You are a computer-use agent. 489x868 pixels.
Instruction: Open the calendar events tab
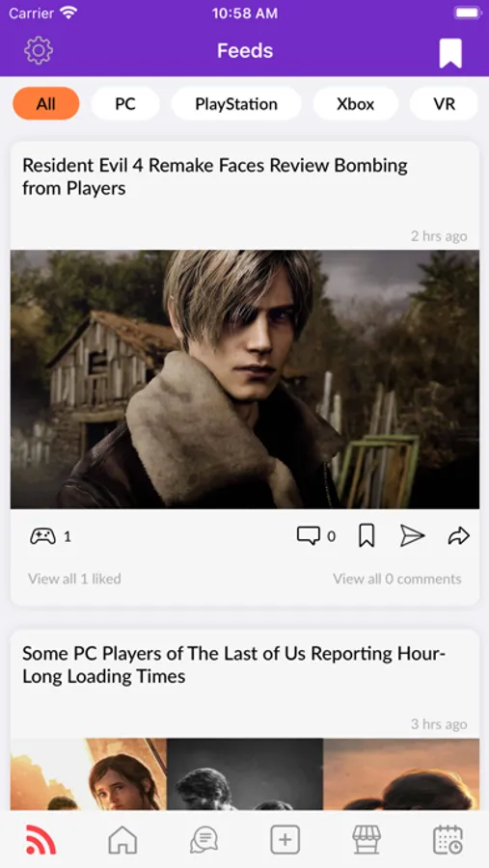click(448, 840)
